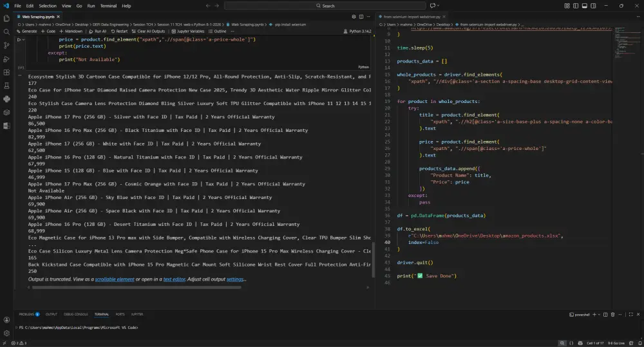The width and height of the screenshot is (644, 347).
Task: Click the Manage gear icon in activity bar
Action: pos(7,333)
